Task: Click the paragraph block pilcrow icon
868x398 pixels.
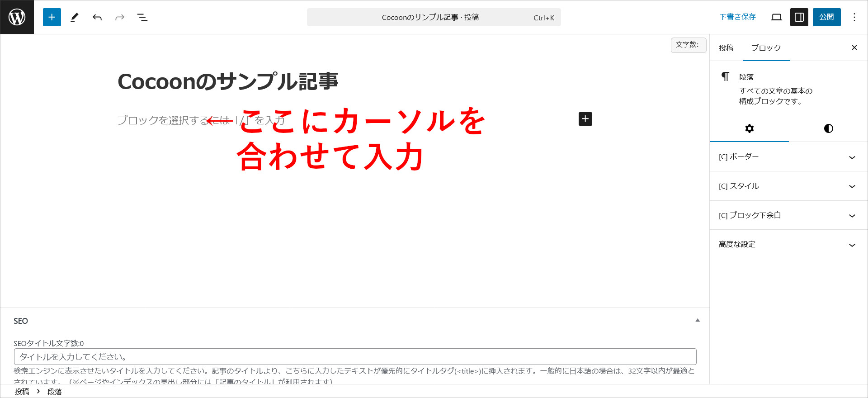Action: (x=725, y=76)
